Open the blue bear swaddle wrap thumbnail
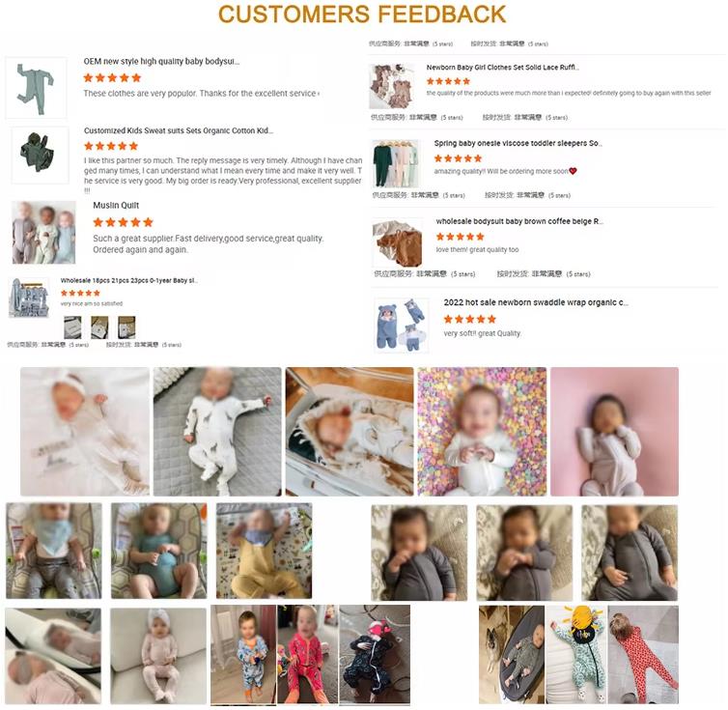 click(401, 326)
